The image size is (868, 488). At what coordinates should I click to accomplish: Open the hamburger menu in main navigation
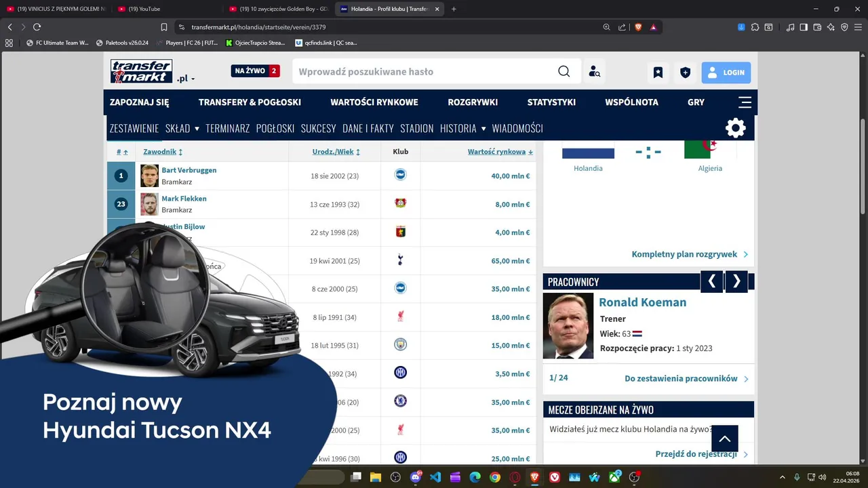tap(745, 102)
